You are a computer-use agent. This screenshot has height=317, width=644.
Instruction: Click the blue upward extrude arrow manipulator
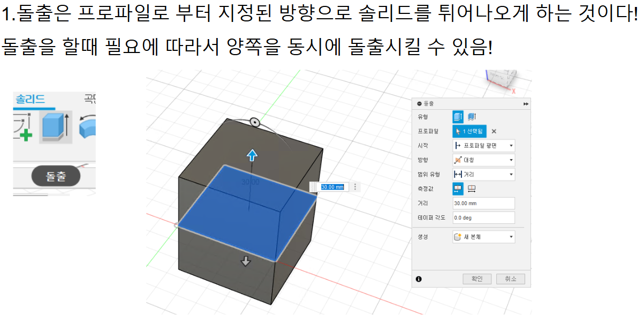click(252, 155)
